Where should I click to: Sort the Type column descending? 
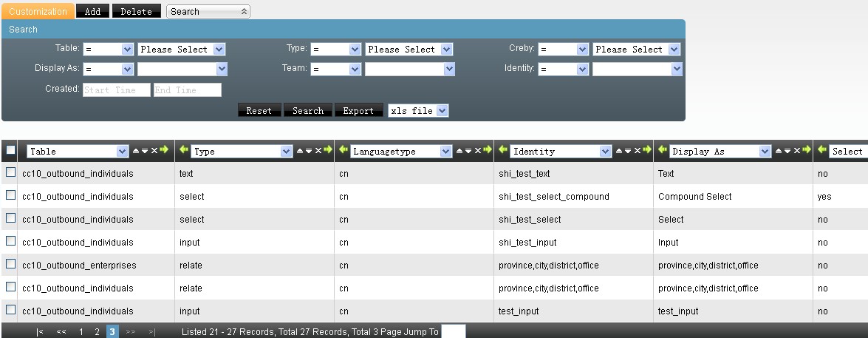[x=309, y=151]
